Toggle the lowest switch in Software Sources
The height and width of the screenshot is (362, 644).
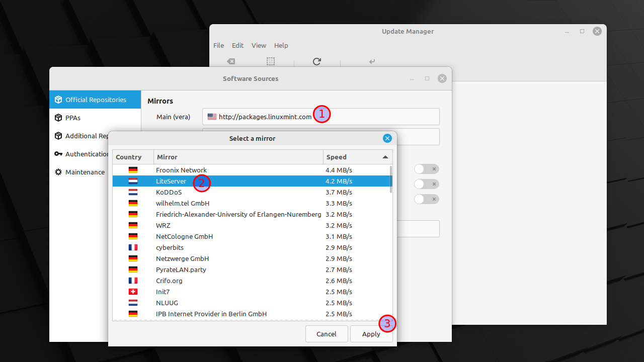[x=427, y=199]
